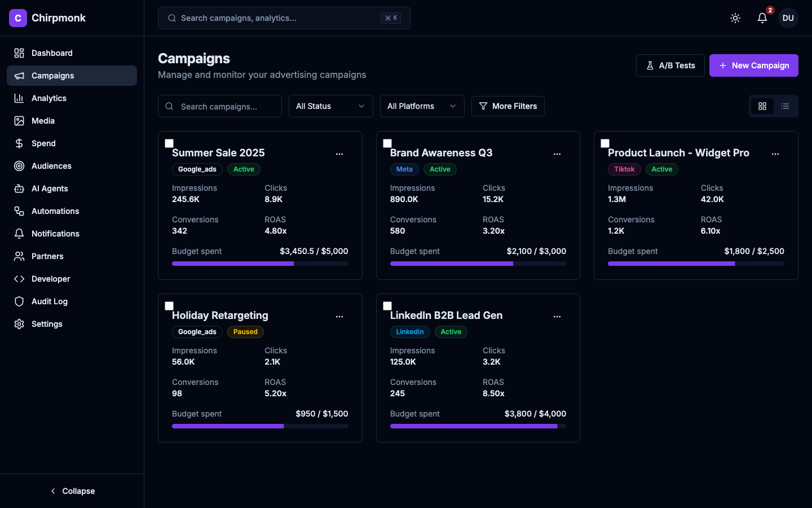
Task: Go to Settings from the sidebar
Action: [47, 323]
